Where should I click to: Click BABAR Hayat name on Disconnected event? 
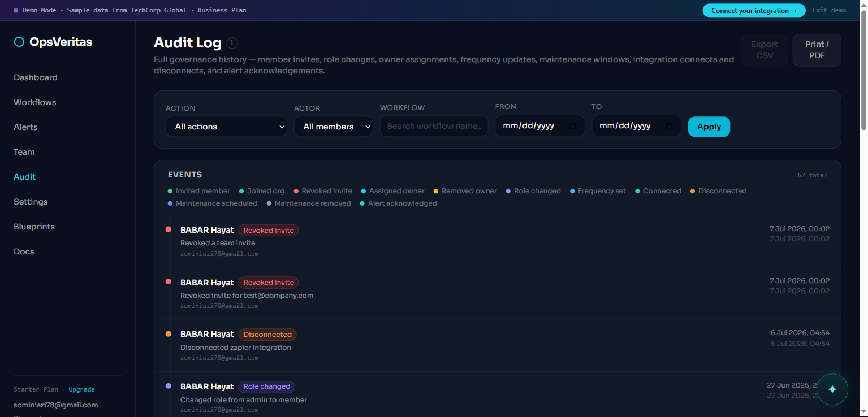[207, 335]
